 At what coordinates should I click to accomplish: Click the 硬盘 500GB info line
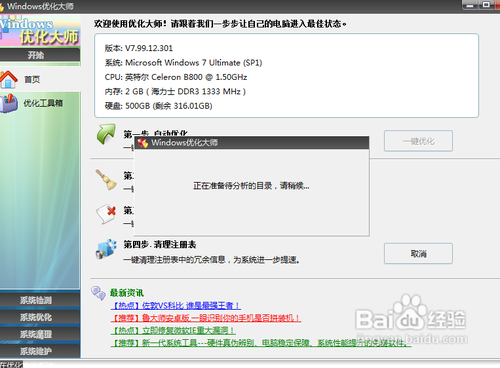pos(158,106)
